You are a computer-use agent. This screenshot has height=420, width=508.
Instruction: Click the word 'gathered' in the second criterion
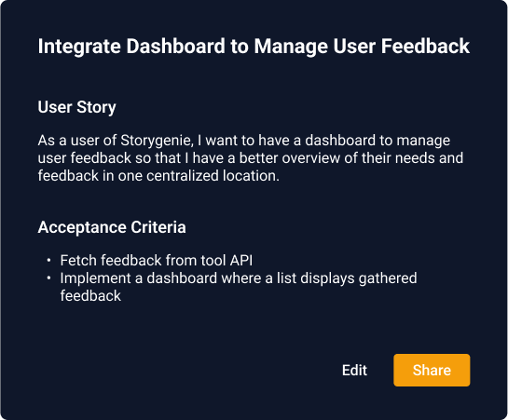[388, 278]
